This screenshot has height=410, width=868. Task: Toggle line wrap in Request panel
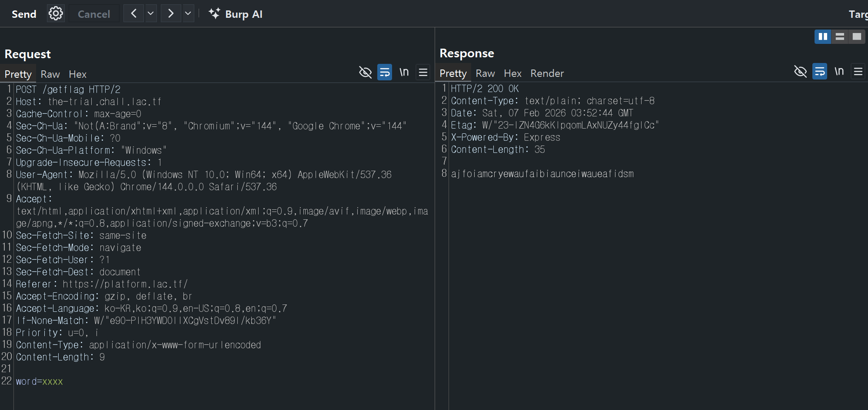pyautogui.click(x=385, y=72)
